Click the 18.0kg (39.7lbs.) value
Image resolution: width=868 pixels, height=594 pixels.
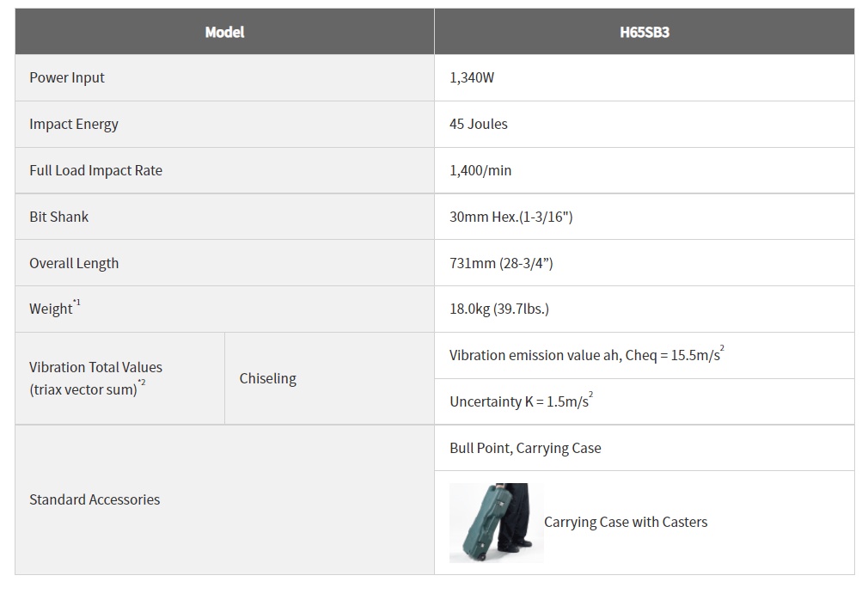click(499, 309)
